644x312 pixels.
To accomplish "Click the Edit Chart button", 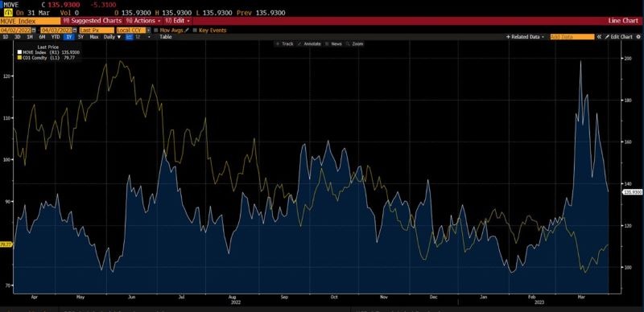I will 618,37.
